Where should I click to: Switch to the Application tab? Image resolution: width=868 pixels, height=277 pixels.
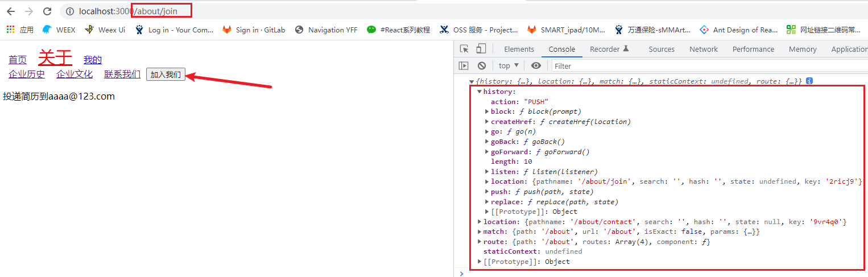coord(850,49)
